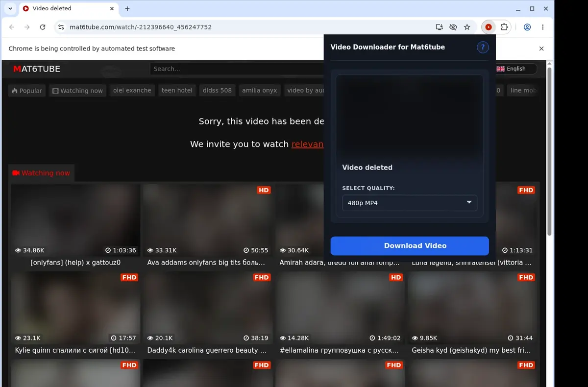Click HD badge on the 50:55 video
This screenshot has height=387, width=588.
(x=264, y=190)
